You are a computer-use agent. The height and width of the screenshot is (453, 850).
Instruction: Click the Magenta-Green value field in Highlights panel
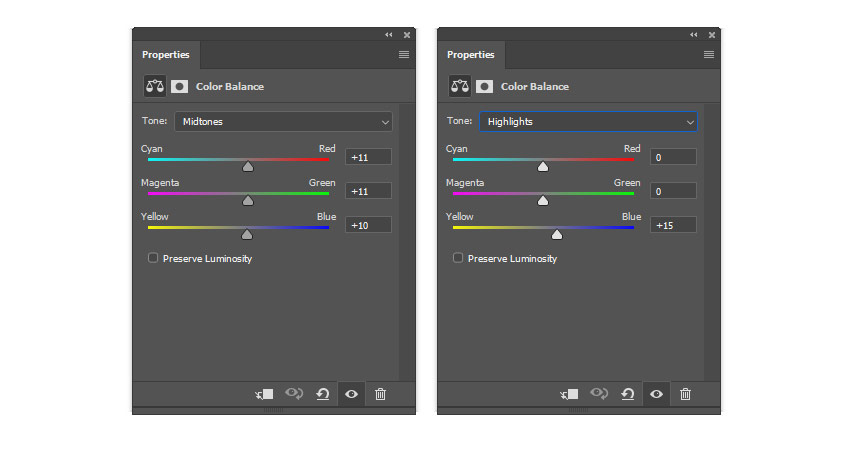click(x=673, y=191)
